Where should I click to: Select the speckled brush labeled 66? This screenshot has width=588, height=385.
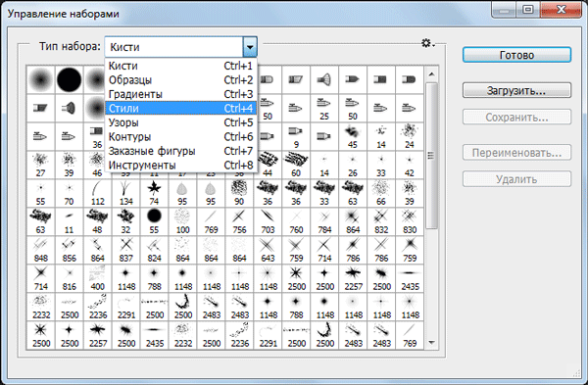pos(381,193)
